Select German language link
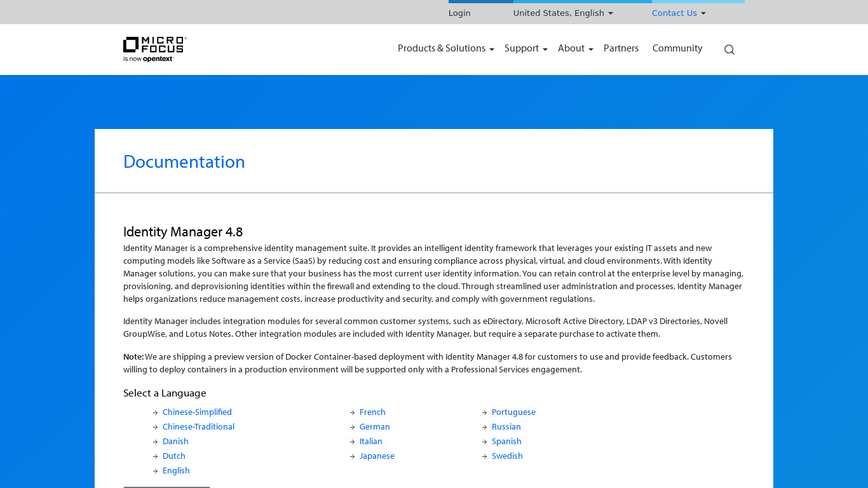 tap(375, 427)
